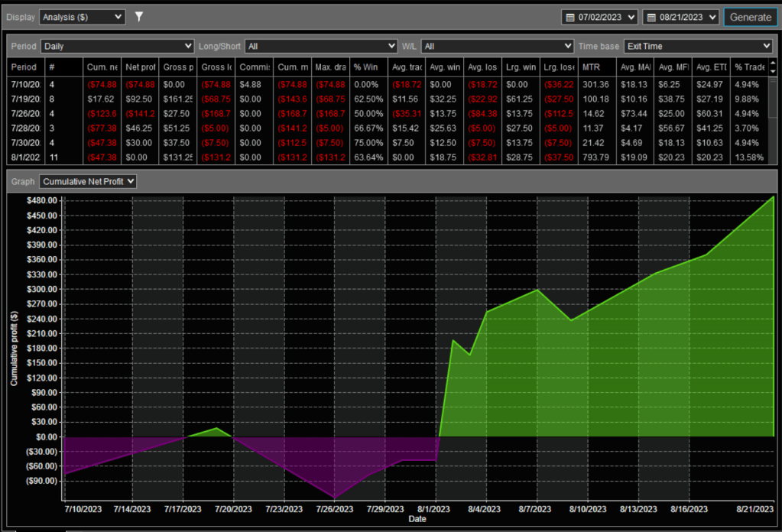Open the Display Analysis ($) dropdown

tap(82, 16)
